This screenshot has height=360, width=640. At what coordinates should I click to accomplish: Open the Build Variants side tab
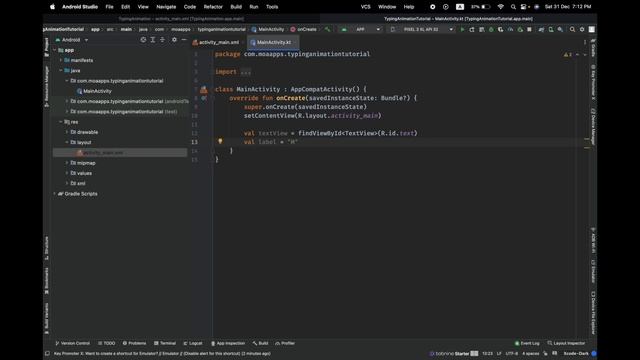pyautogui.click(x=47, y=318)
